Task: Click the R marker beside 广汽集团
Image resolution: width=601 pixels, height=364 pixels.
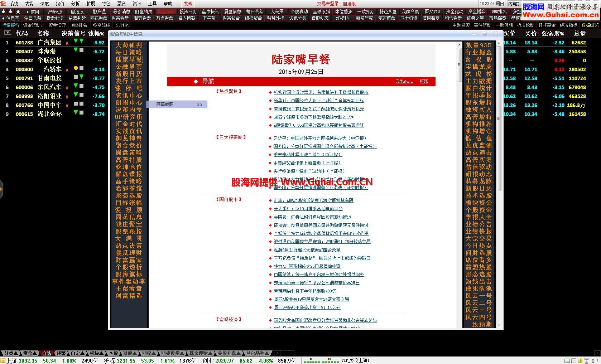Action: [x=67, y=43]
